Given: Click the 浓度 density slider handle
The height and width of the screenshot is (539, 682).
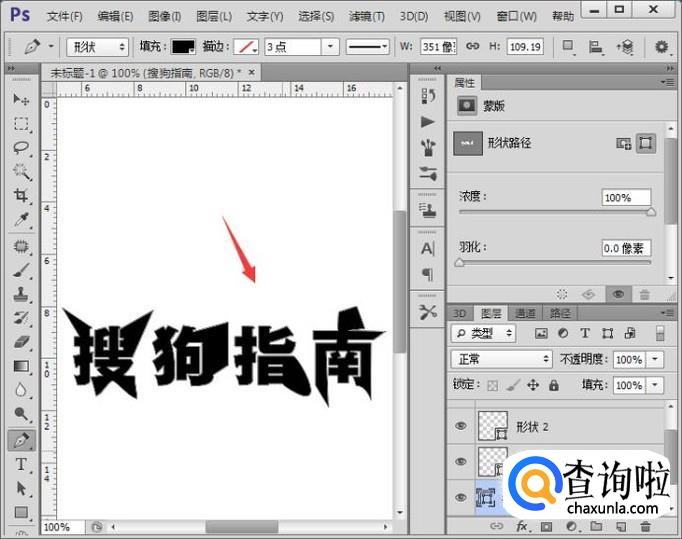Looking at the screenshot, I should pos(651,212).
